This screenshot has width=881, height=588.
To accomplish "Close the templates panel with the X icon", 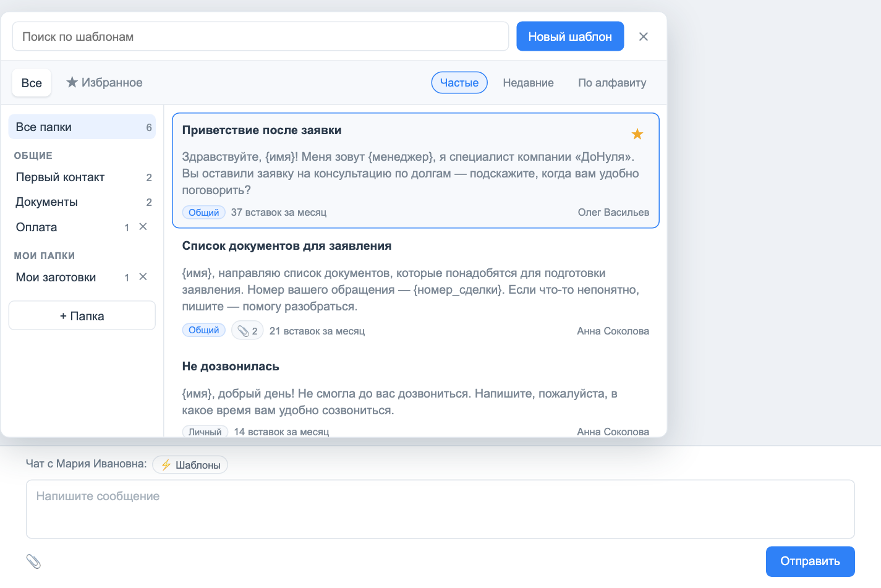I will pyautogui.click(x=643, y=36).
